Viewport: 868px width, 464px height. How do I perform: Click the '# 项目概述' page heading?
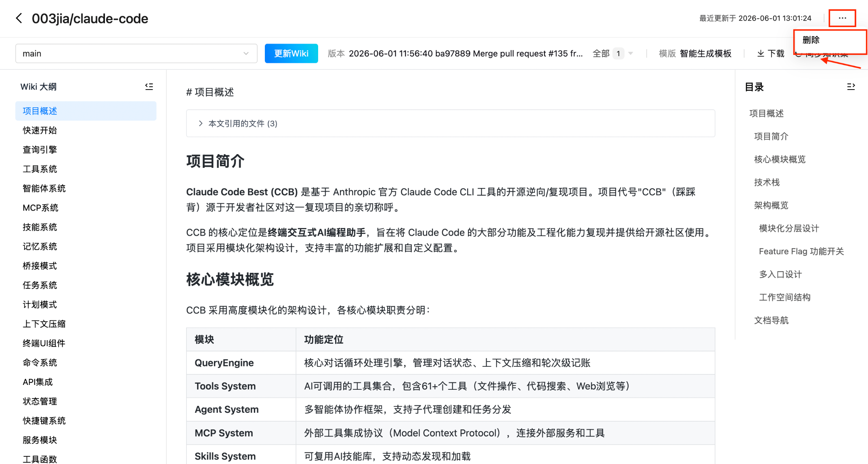pos(210,92)
